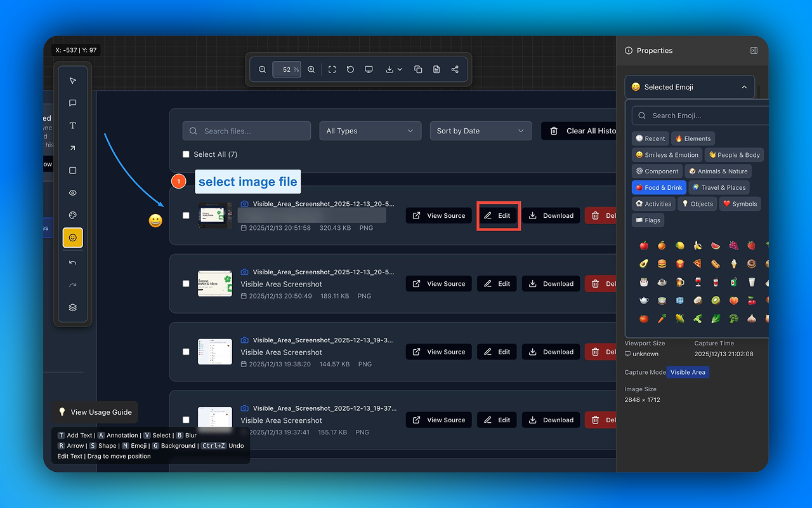Check the box for the 20:50:49 screenshot row
This screenshot has width=812, height=508.
186,284
